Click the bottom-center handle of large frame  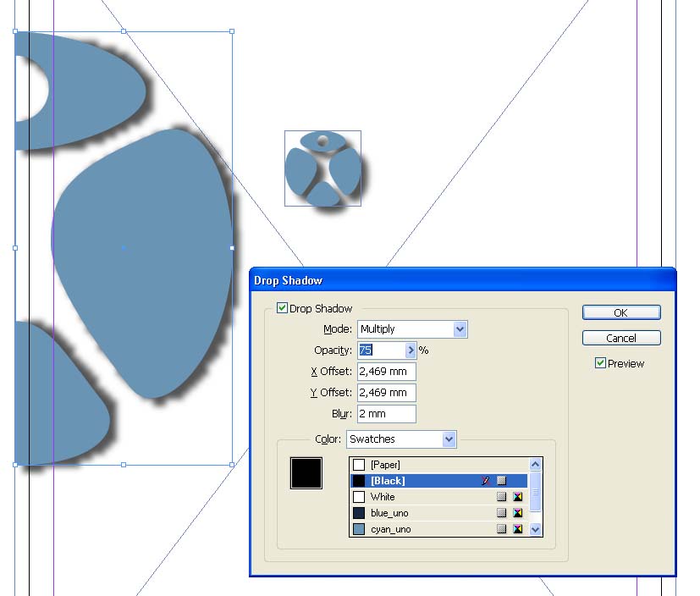click(124, 465)
